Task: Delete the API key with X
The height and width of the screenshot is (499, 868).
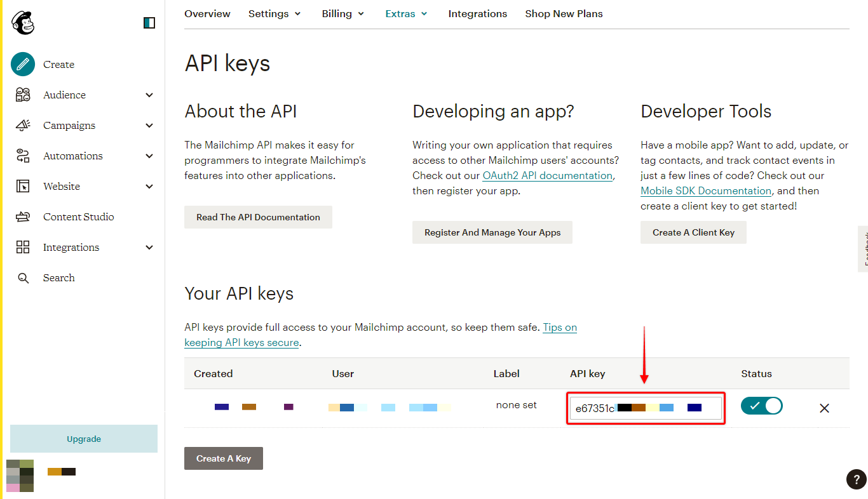Action: [x=824, y=408]
